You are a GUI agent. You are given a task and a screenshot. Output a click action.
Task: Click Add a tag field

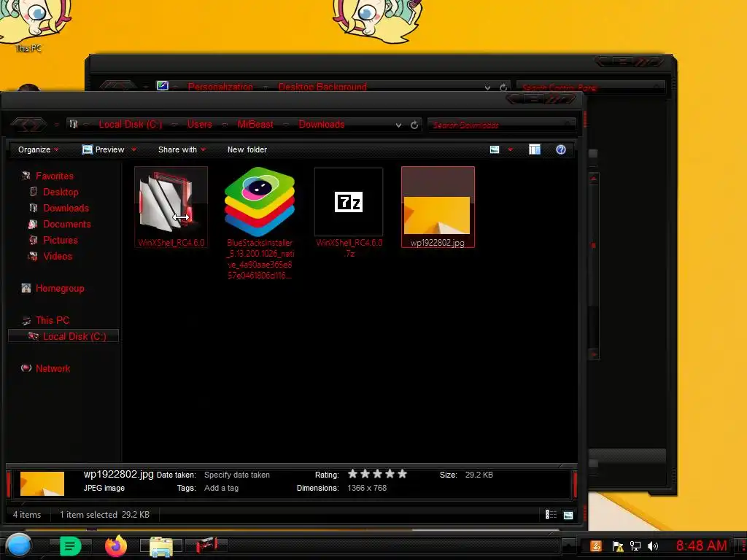pos(221,488)
